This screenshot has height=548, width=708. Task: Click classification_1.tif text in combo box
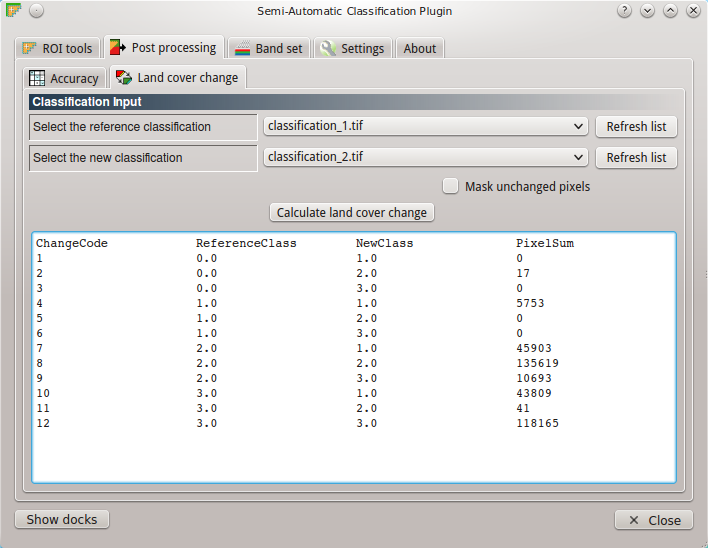coord(315,126)
